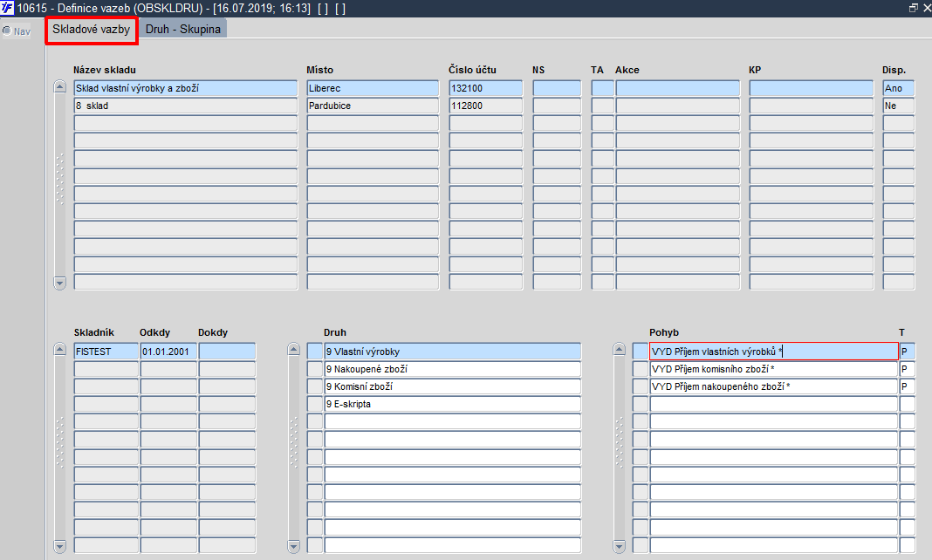Click the down arrow of the Skladník list
Image resolution: width=932 pixels, height=560 pixels.
tap(59, 546)
